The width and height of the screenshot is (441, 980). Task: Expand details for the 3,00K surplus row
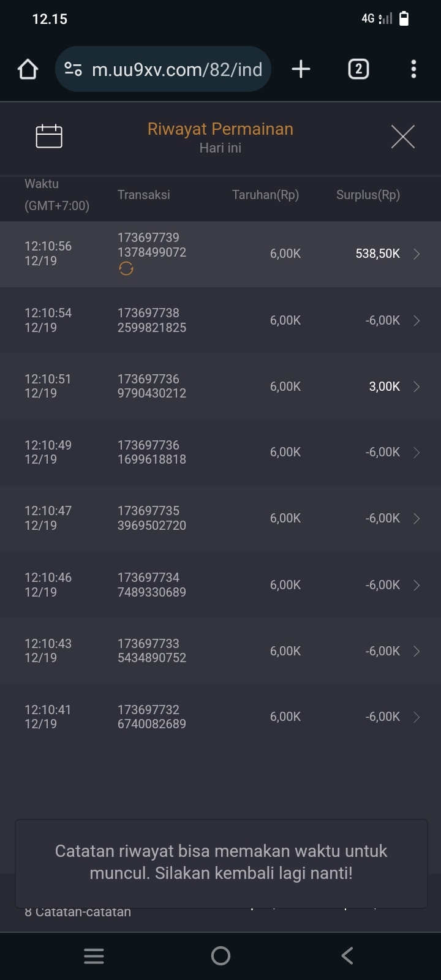coord(417,386)
